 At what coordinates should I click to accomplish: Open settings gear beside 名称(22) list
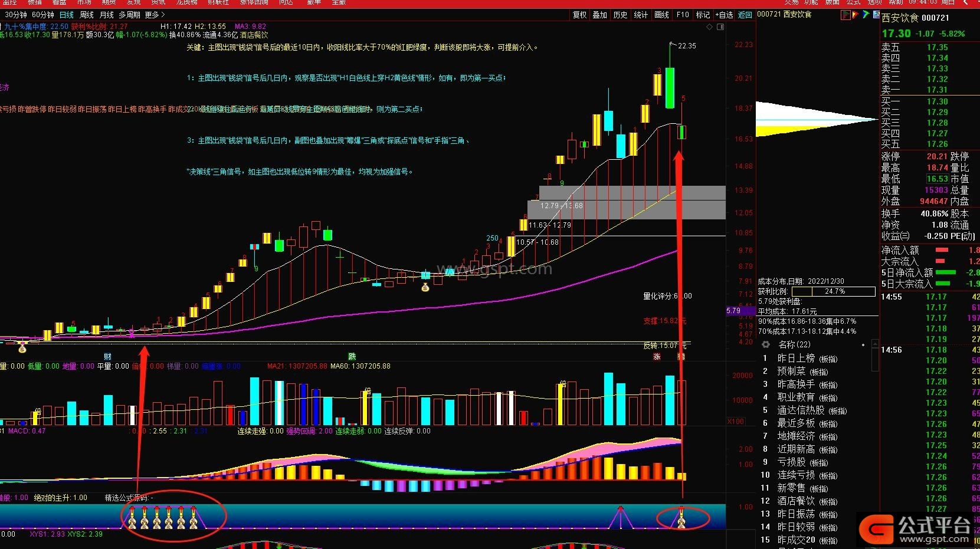click(765, 344)
